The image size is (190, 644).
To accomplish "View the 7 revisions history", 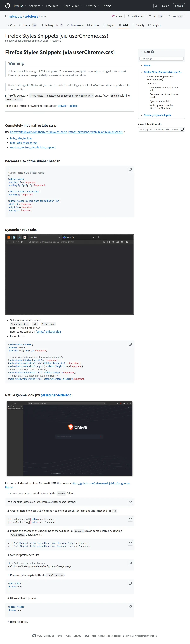I will tap(56, 41).
